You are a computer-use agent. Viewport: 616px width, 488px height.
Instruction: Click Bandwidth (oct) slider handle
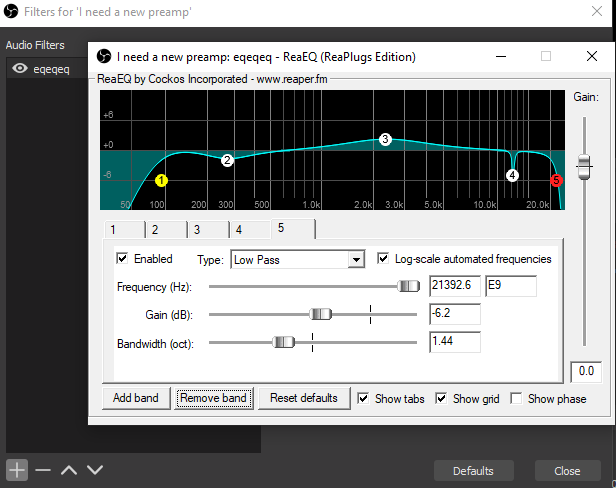coord(283,342)
